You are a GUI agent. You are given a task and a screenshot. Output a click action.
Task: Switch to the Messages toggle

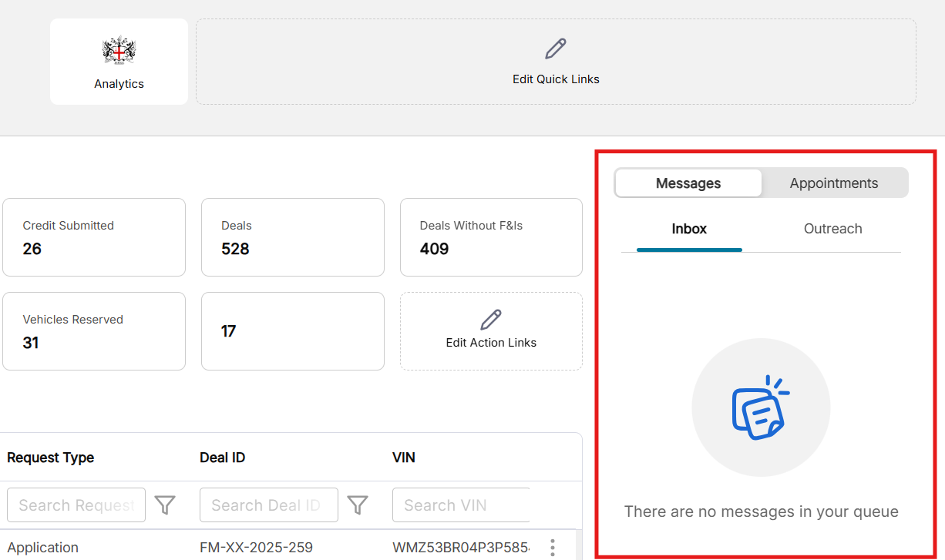[688, 183]
